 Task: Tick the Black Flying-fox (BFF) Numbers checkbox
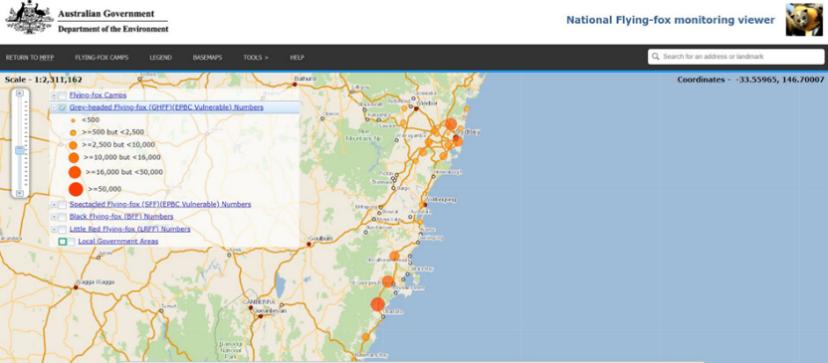click(x=62, y=217)
